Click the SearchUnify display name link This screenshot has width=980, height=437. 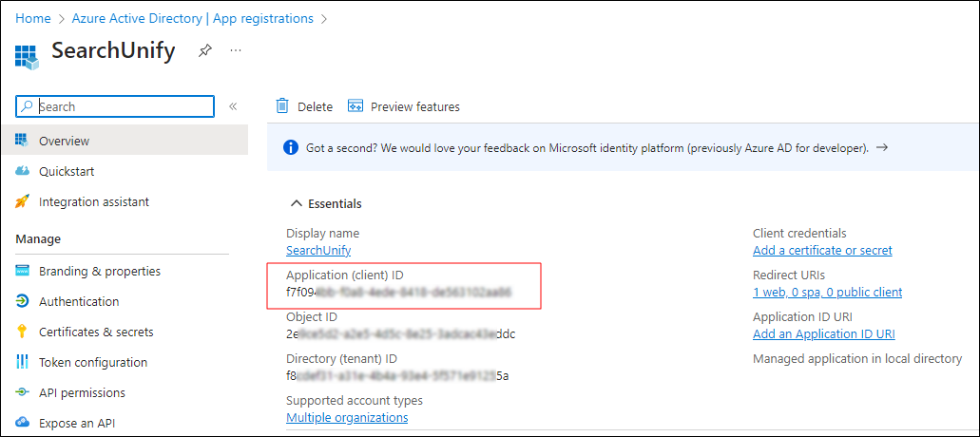318,250
